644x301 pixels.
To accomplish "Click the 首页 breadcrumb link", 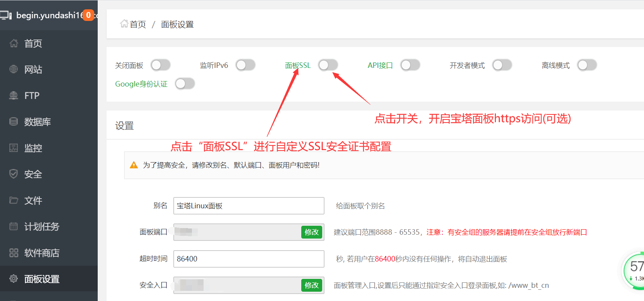I will pyautogui.click(x=138, y=24).
